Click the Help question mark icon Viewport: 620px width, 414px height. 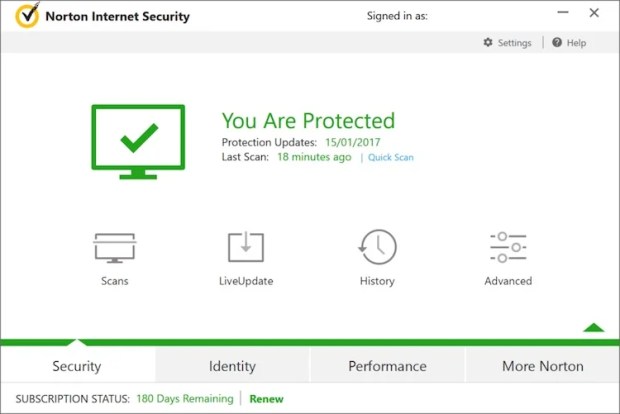(557, 43)
